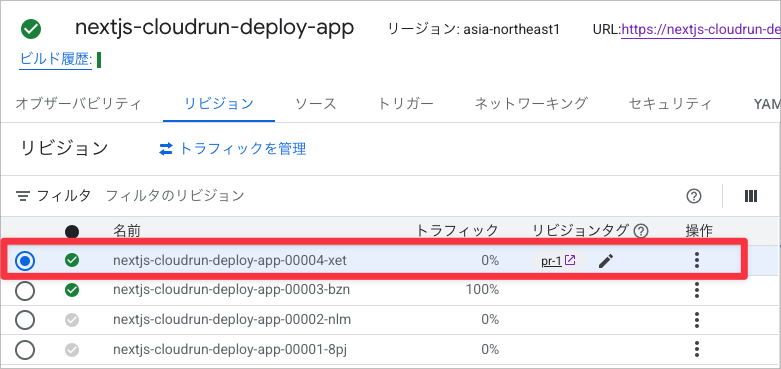Click the 操作 column header
The width and height of the screenshot is (781, 369).
click(699, 231)
